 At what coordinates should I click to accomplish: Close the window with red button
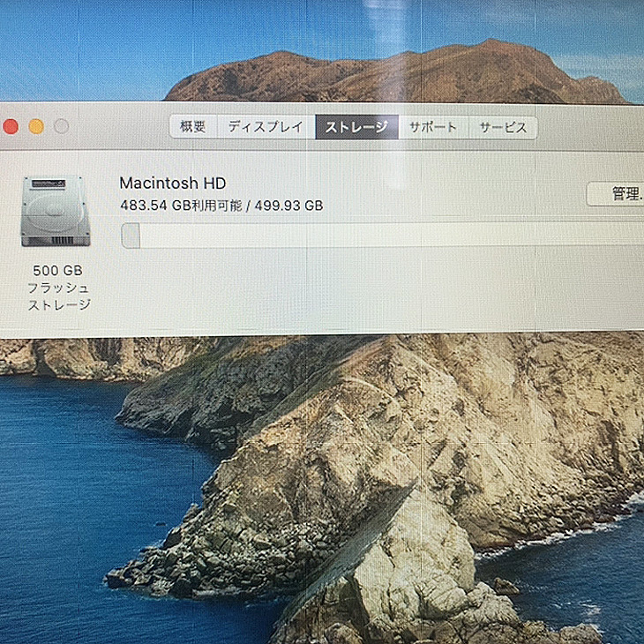click(x=11, y=126)
